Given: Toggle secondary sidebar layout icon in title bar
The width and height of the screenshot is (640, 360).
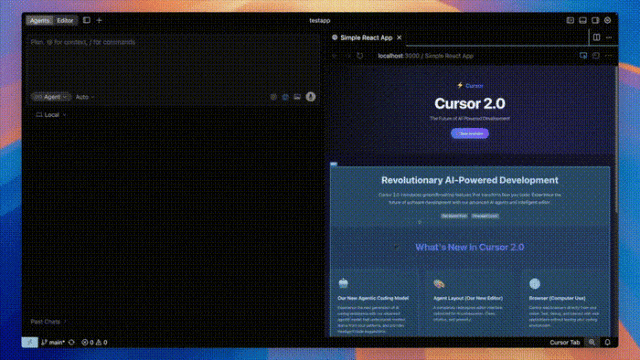Looking at the screenshot, I should pyautogui.click(x=595, y=20).
